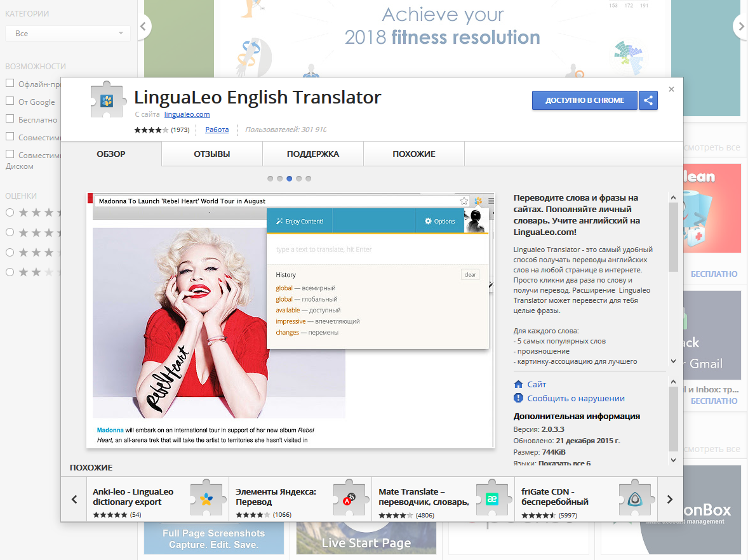
Task: Open the Все categories dropdown
Action: [68, 34]
